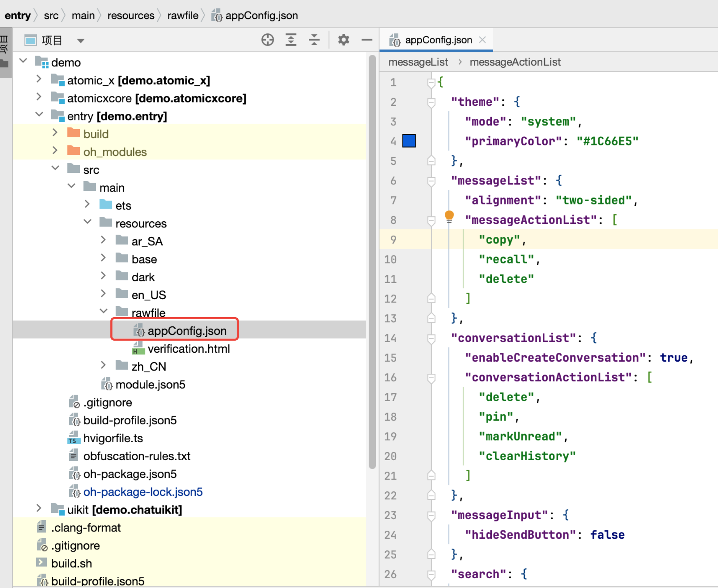Select the appConfig.json editor tab
The width and height of the screenshot is (718, 588).
coord(438,40)
